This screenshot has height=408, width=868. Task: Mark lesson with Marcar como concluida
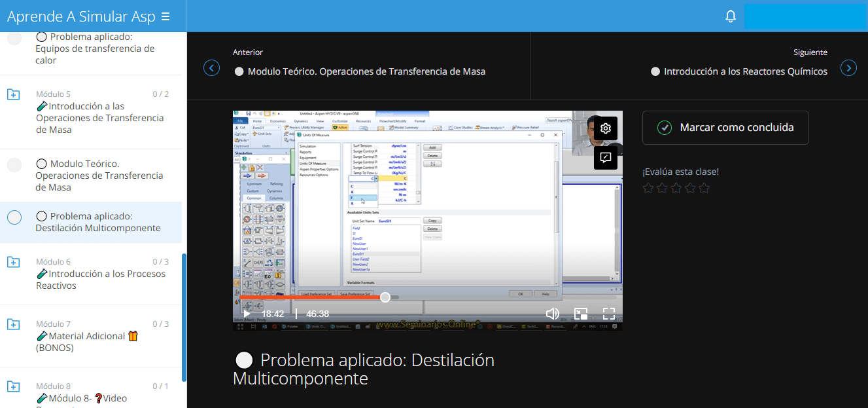pyautogui.click(x=725, y=128)
